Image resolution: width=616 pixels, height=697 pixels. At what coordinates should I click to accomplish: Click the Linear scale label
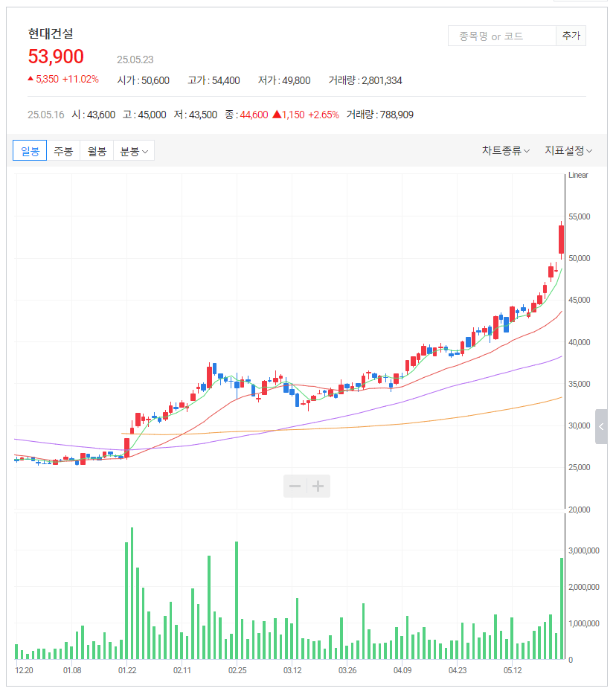(x=578, y=175)
